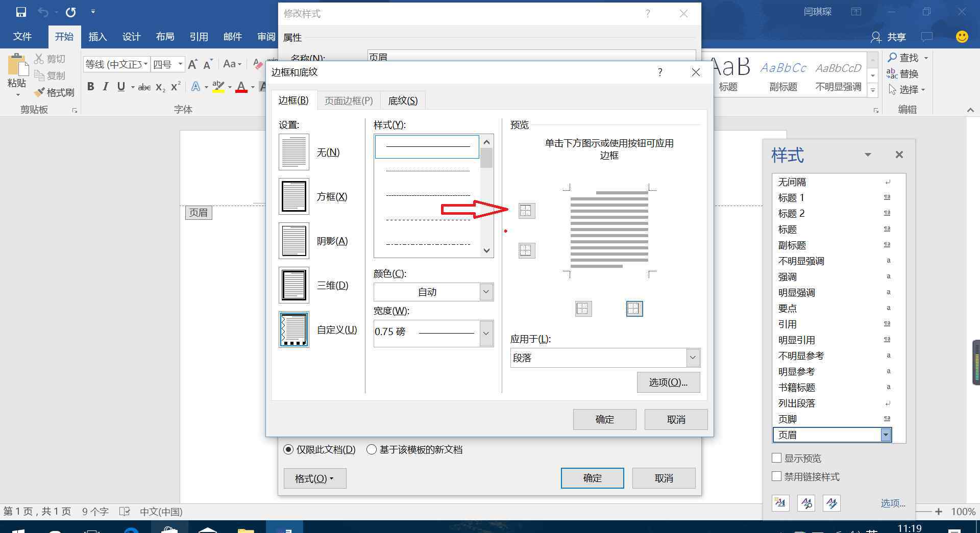Select the solid line border style
The width and height of the screenshot is (980, 533).
point(427,146)
